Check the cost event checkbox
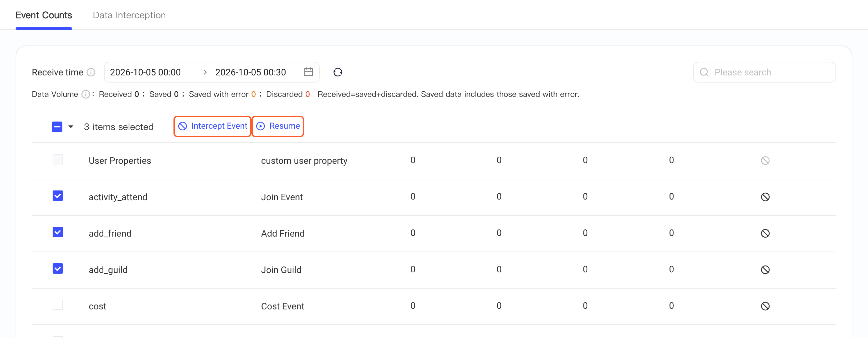 click(x=57, y=305)
